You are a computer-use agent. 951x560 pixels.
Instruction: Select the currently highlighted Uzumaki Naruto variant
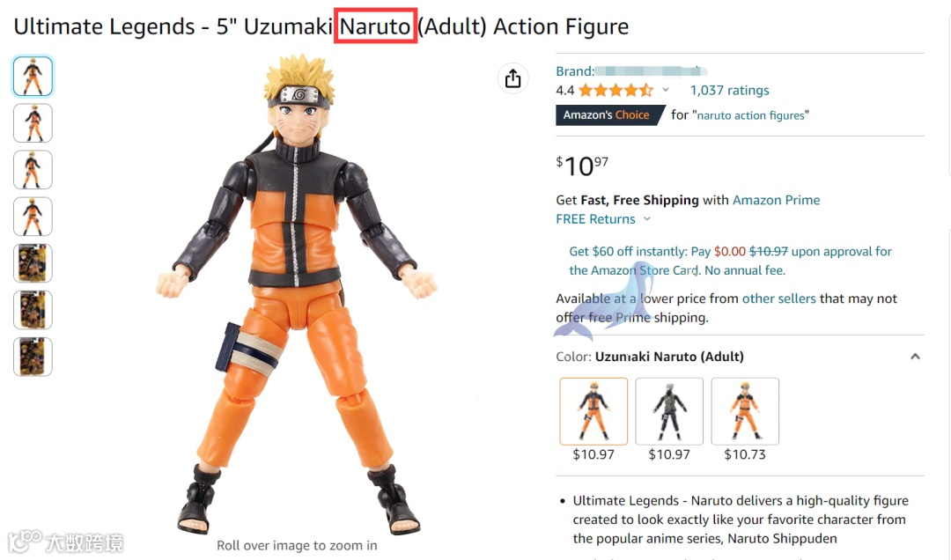(593, 411)
